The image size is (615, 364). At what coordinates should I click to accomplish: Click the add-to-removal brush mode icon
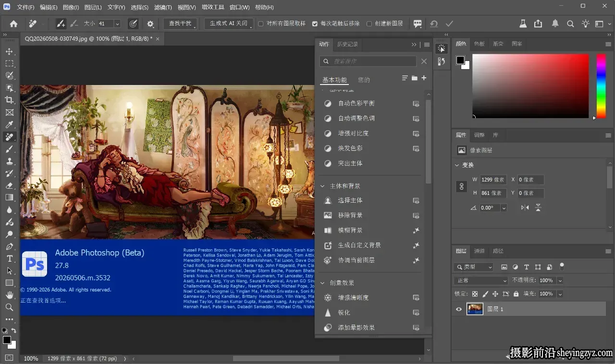[x=61, y=24]
